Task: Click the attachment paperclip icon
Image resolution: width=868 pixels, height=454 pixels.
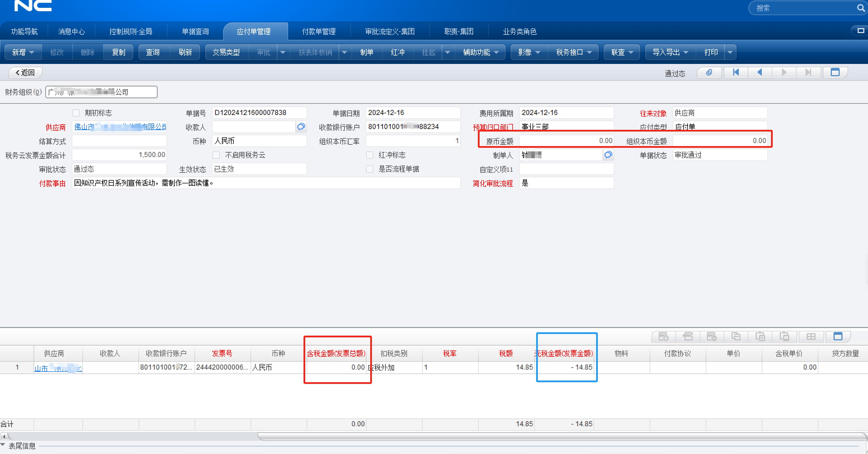Action: point(709,72)
